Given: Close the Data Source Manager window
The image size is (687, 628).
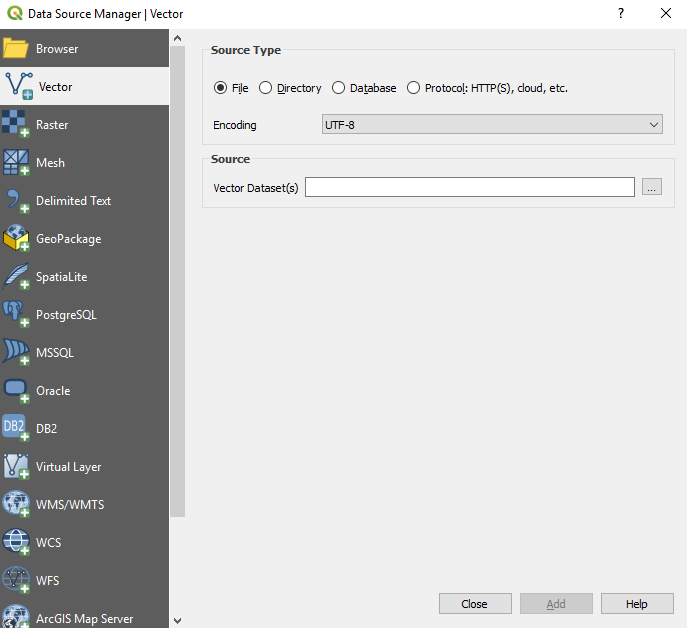Looking at the screenshot, I should (x=666, y=13).
